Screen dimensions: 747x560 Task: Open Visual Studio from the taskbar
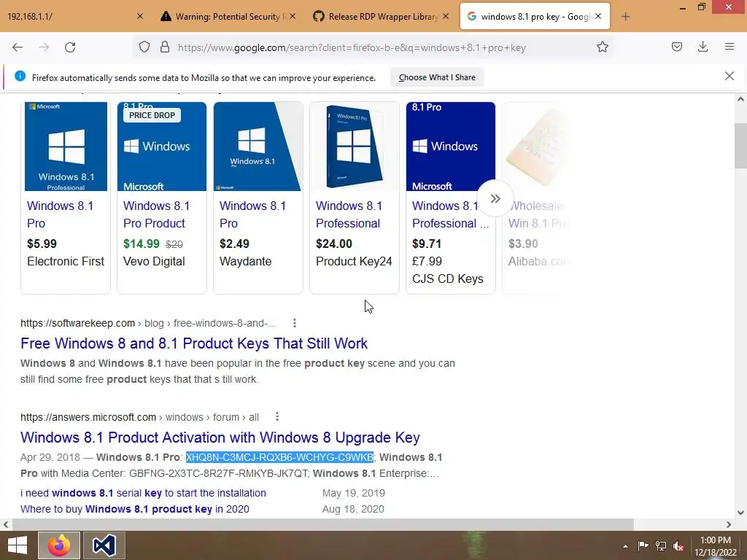104,545
